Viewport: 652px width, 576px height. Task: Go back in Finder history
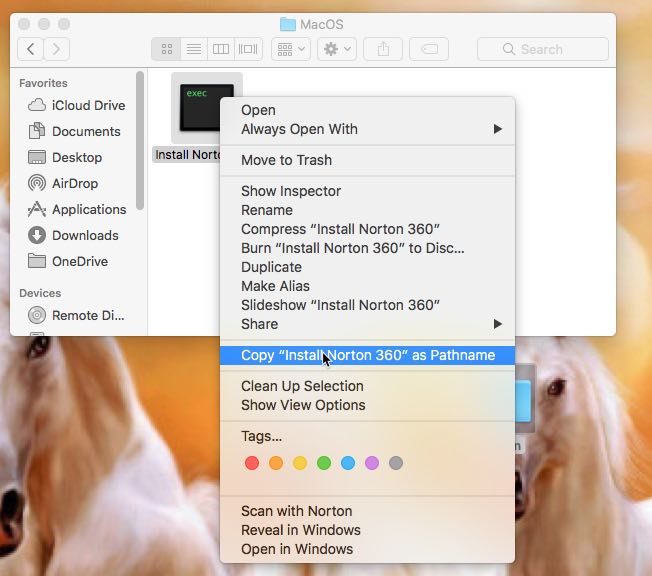click(30, 49)
